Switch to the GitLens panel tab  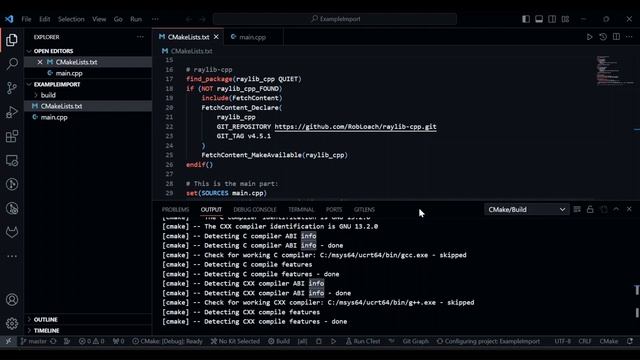point(364,209)
